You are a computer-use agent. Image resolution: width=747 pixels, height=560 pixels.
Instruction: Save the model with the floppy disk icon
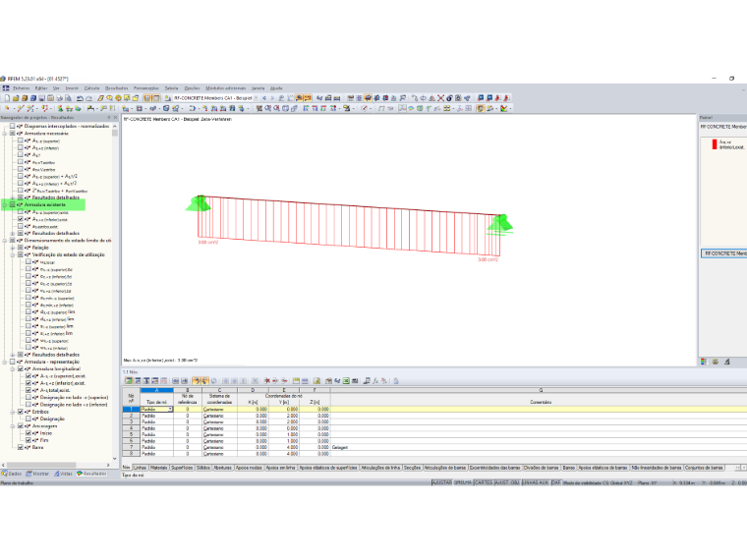tap(42, 98)
